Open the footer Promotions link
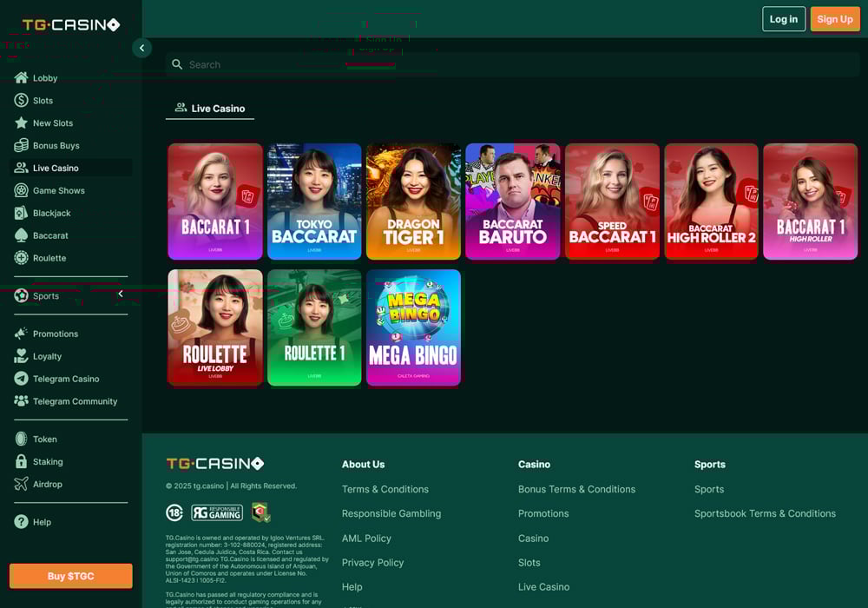The height and width of the screenshot is (608, 868). 543,514
